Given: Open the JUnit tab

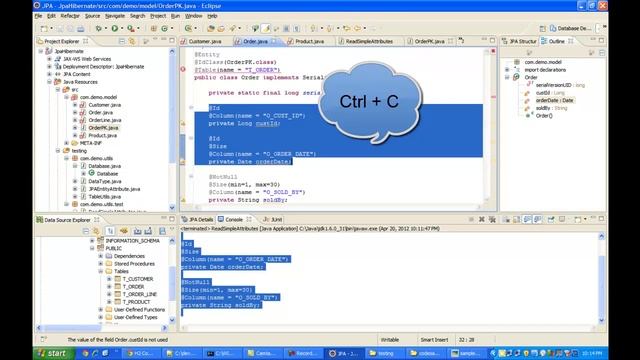Looking at the screenshot, I should pyautogui.click(x=273, y=220).
